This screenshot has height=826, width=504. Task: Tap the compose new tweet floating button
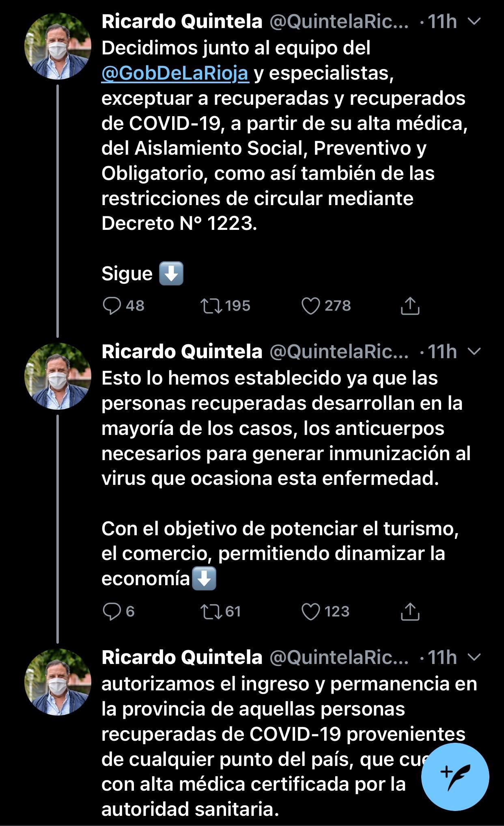click(455, 776)
